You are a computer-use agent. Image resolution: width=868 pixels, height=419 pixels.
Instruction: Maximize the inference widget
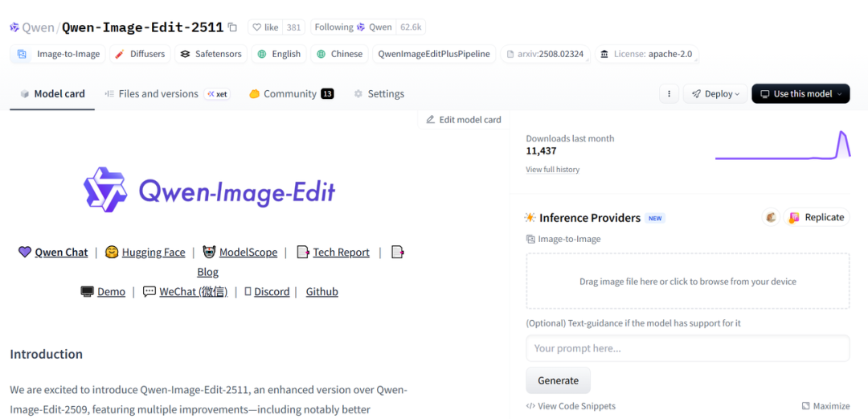[x=825, y=406]
